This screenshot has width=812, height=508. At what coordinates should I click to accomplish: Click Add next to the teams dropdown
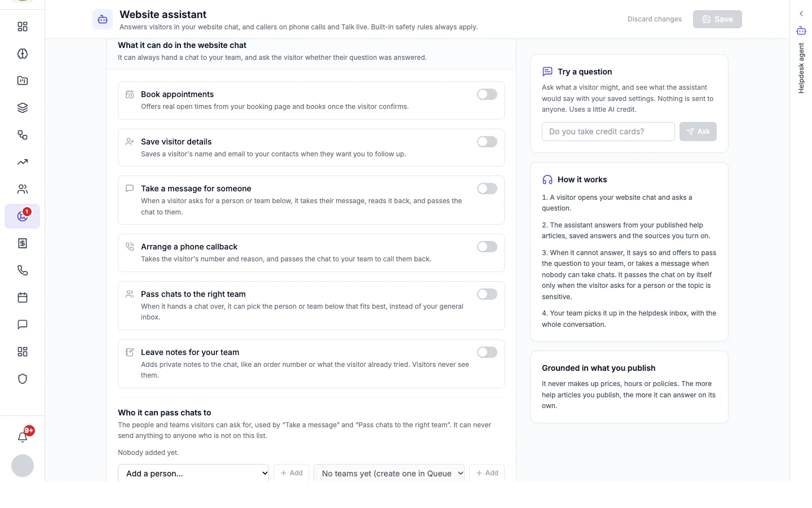pos(487,473)
